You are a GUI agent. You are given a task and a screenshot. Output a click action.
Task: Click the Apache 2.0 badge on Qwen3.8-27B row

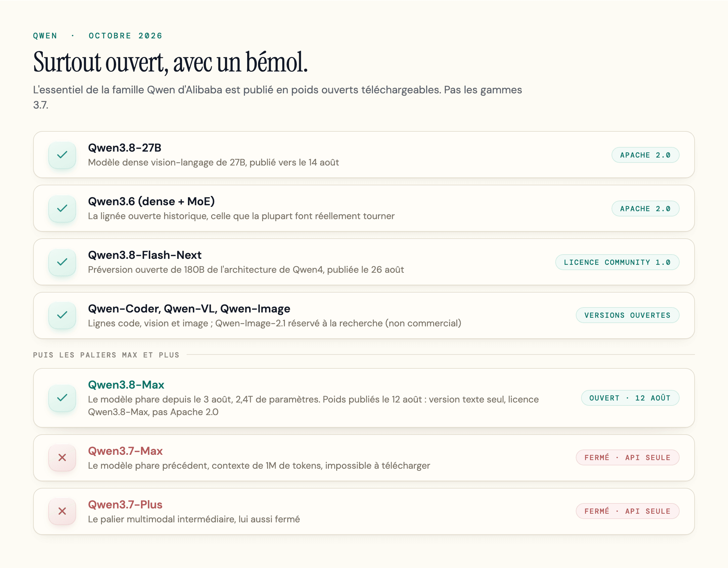pyautogui.click(x=645, y=155)
